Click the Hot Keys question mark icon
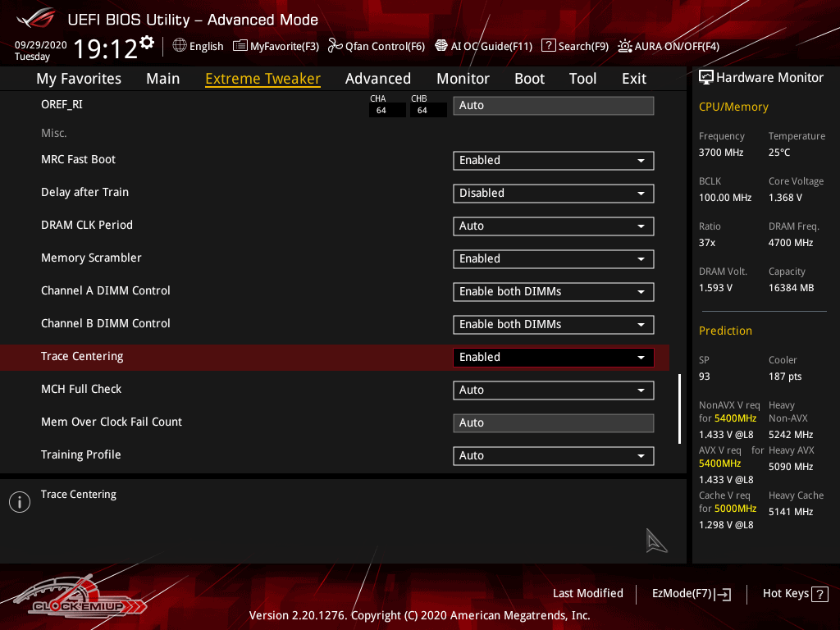Viewport: 840px width, 630px height. (x=819, y=594)
